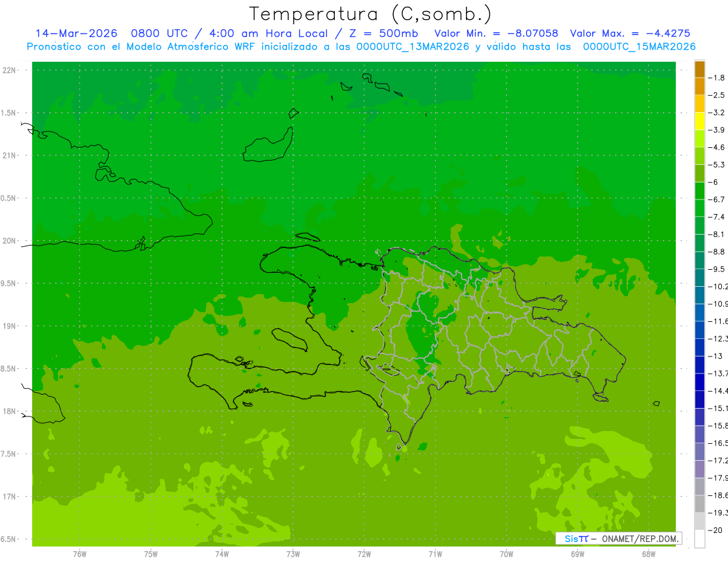Viewport: 728px width, 562px height.
Task: Click the gold swatch between -2.5 and -3.2
Action: point(699,104)
